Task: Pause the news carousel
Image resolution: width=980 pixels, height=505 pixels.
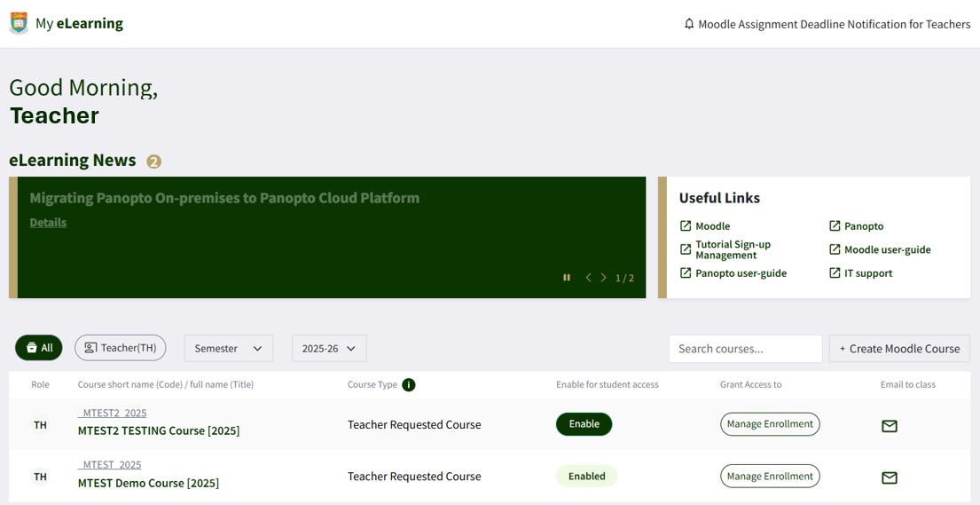Action: click(567, 278)
